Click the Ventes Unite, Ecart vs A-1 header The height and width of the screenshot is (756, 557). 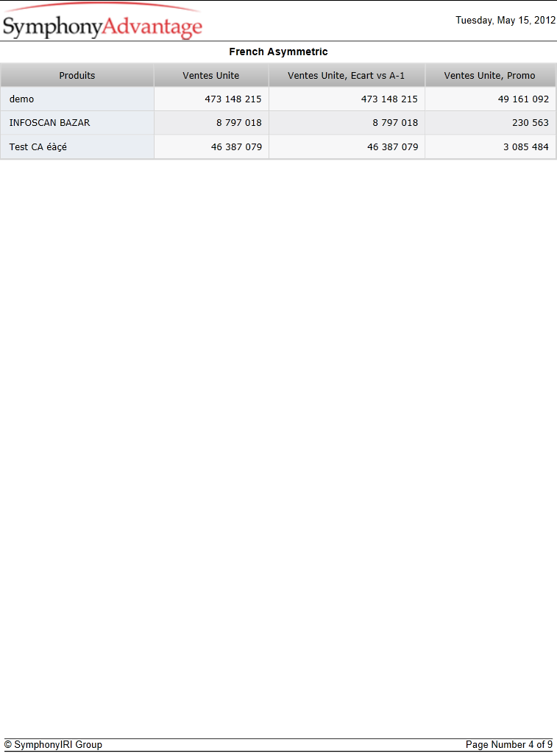[347, 75]
